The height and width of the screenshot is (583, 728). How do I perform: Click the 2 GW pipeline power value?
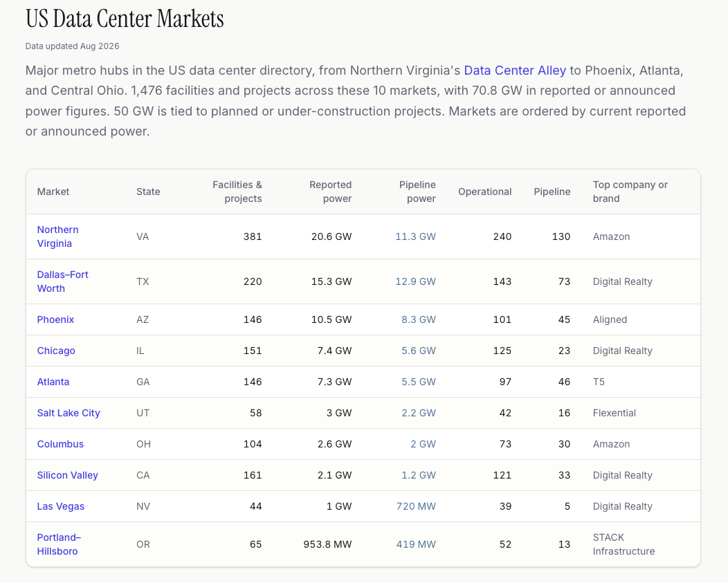click(423, 444)
